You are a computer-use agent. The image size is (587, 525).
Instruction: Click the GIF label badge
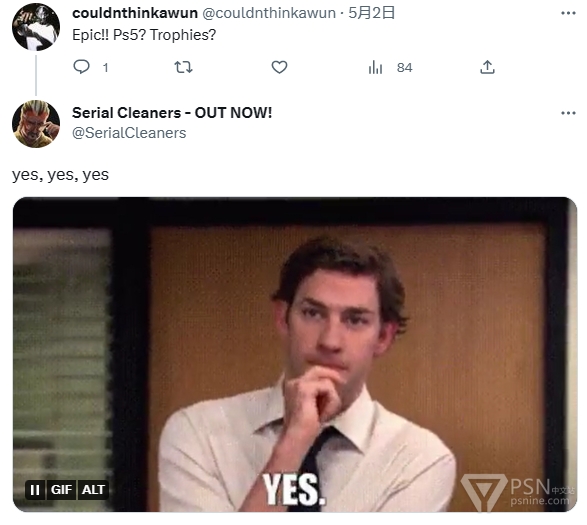[61, 490]
